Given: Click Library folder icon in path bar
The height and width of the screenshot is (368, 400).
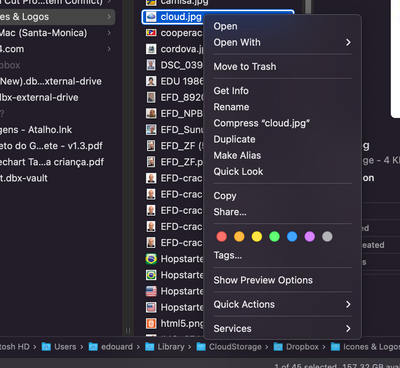Looking at the screenshot, I should pos(150,347).
